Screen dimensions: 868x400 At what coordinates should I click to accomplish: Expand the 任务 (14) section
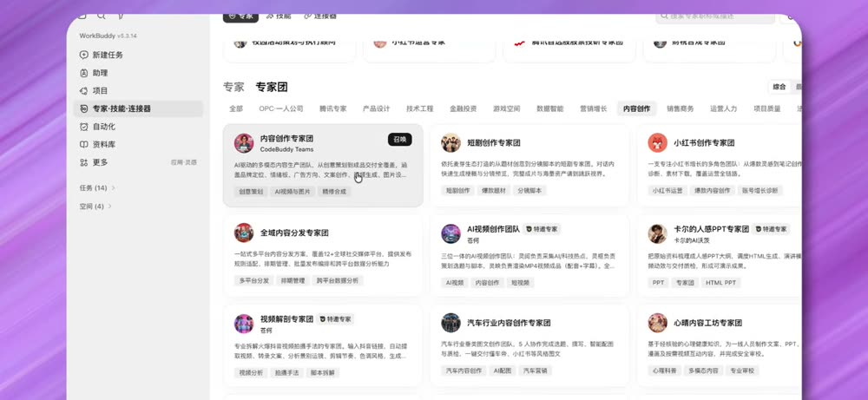97,188
